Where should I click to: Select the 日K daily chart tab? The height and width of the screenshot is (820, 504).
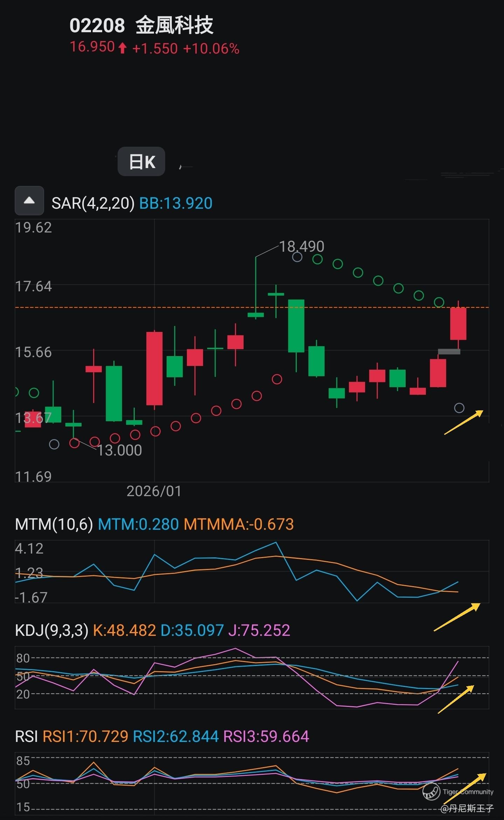[x=141, y=162]
